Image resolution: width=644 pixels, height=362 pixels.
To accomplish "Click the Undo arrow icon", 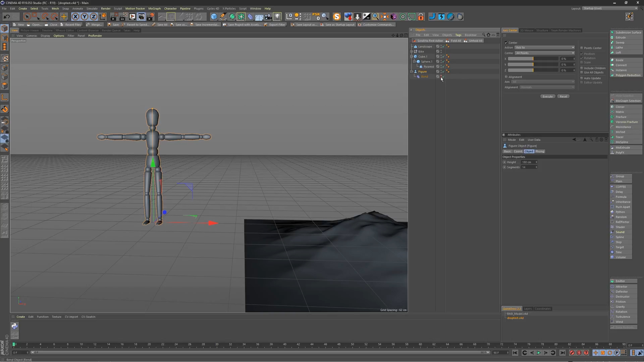I will point(6,16).
